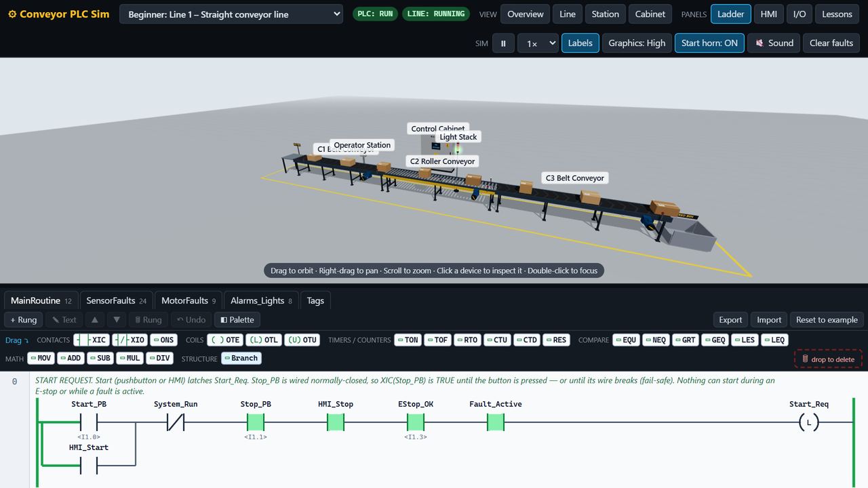Viewport: 868px width, 488px height.
Task: Pause the simulation with the pause button
Action: 503,43
